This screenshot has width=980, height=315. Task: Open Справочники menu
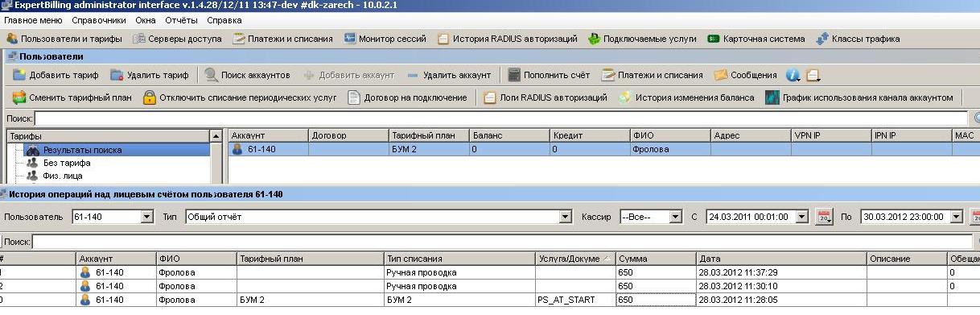(99, 19)
